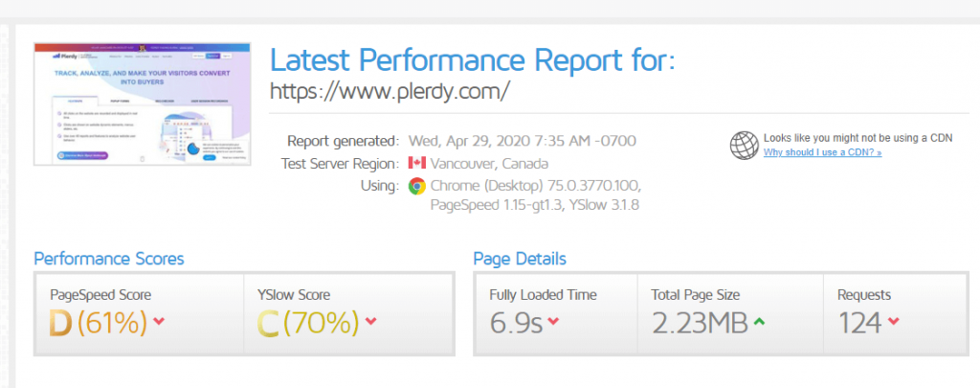Click the red arrow next to 6.9s
The width and height of the screenshot is (980, 388).
(554, 321)
